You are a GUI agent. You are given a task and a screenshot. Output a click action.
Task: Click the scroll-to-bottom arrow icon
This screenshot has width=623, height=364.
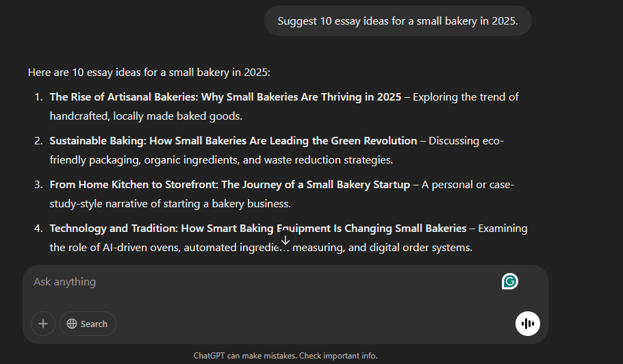285,240
